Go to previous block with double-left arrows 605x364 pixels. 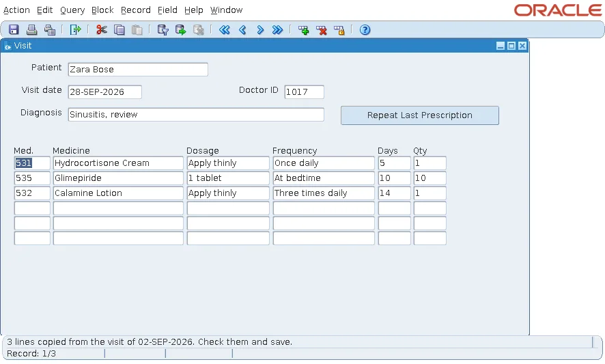click(225, 30)
